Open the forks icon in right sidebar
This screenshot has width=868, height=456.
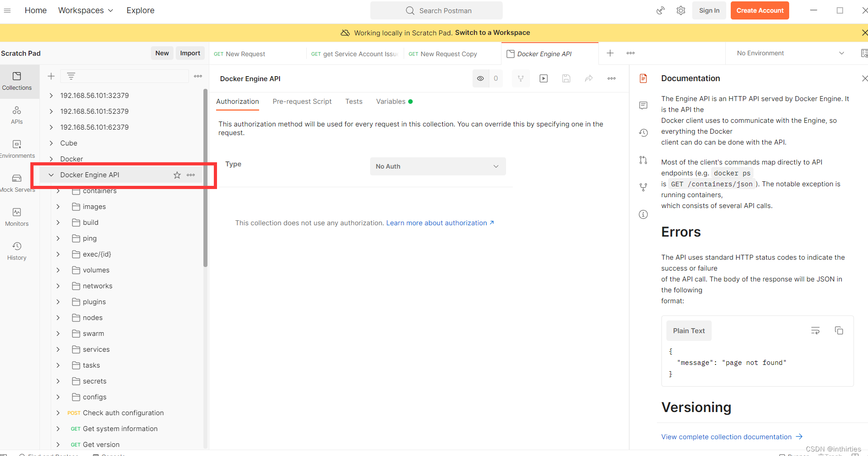tap(643, 187)
